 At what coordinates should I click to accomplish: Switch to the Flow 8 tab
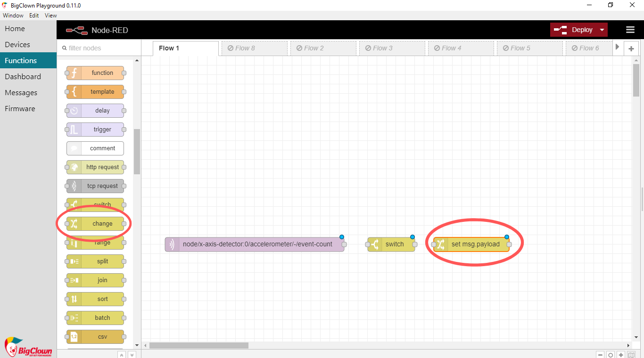(x=255, y=48)
